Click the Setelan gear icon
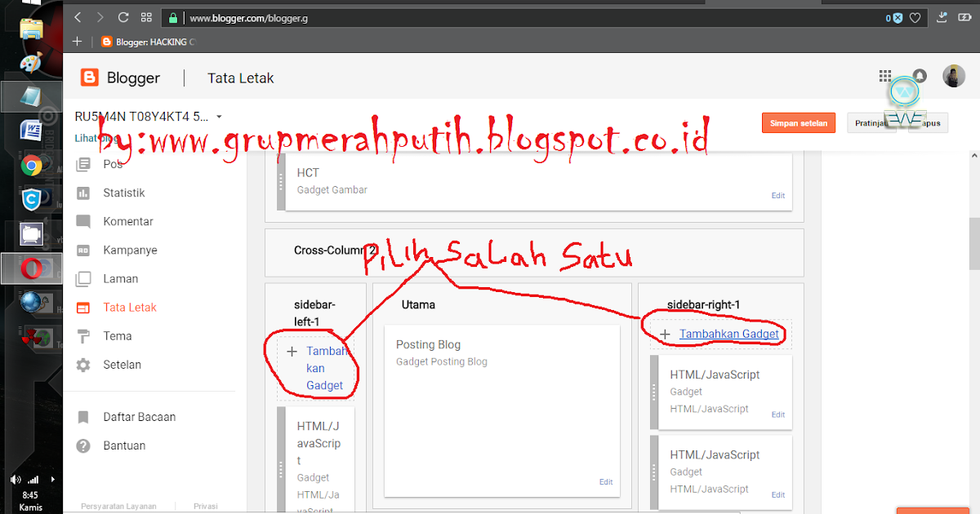This screenshot has width=980, height=514. click(83, 365)
